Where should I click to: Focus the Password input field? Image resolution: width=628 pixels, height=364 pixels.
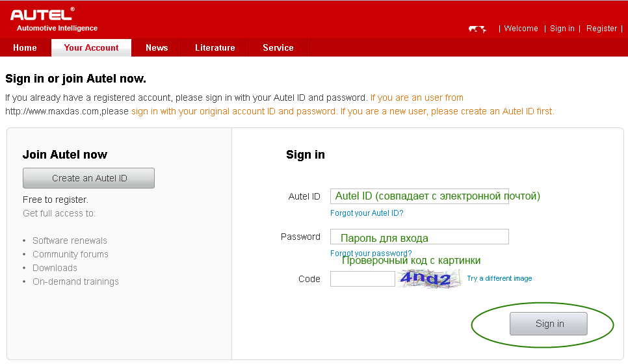click(x=419, y=237)
